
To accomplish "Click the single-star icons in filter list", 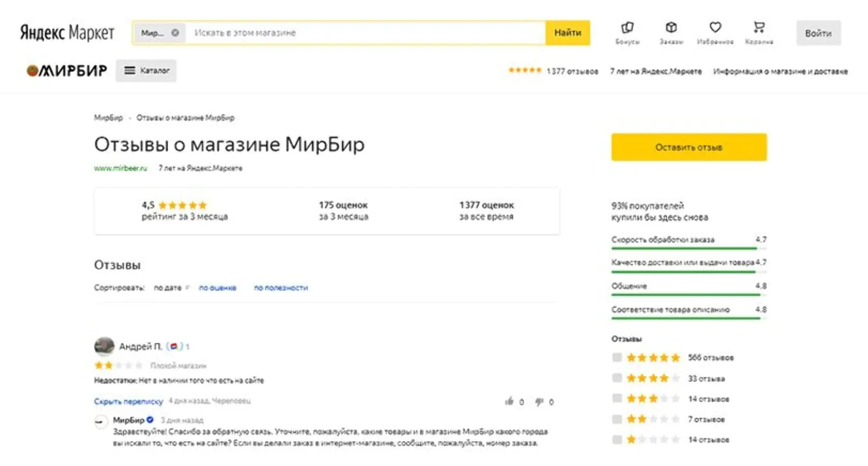I will point(653,439).
